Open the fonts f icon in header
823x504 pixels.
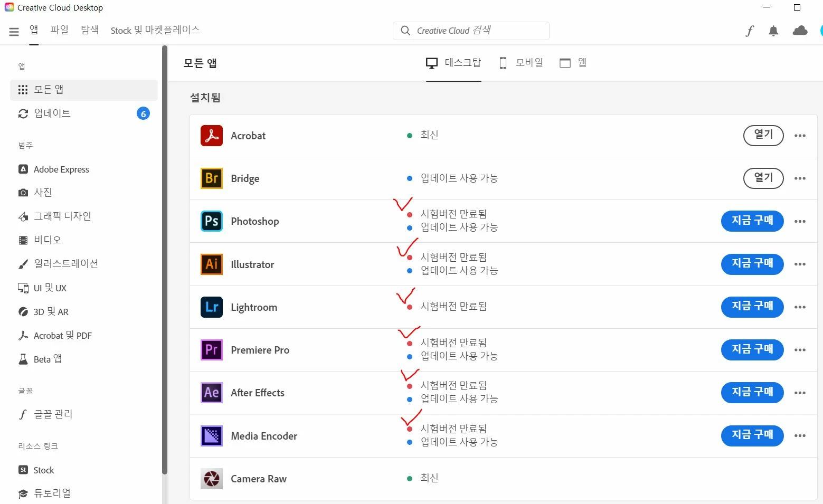(750, 31)
